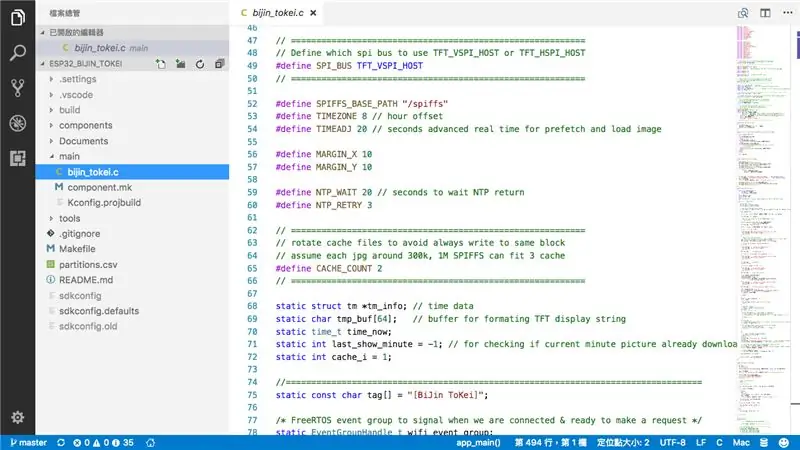Place cursor on line 49 SPI_BUS definition
Screen dimensions: 800x450
[349, 66]
